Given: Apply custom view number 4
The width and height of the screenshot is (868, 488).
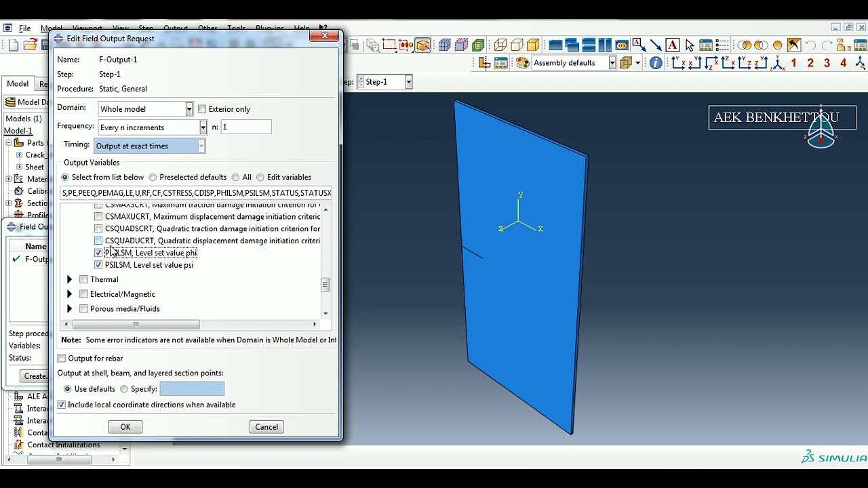Looking at the screenshot, I should [x=844, y=63].
